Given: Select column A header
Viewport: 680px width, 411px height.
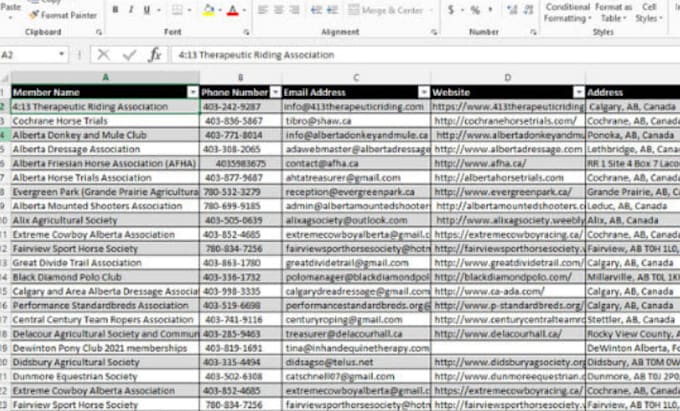Looking at the screenshot, I should (105, 77).
